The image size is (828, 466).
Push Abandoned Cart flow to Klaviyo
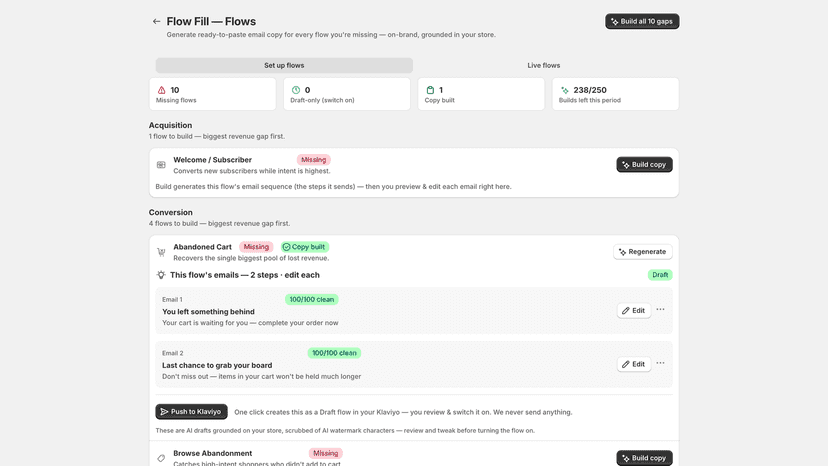pos(191,412)
